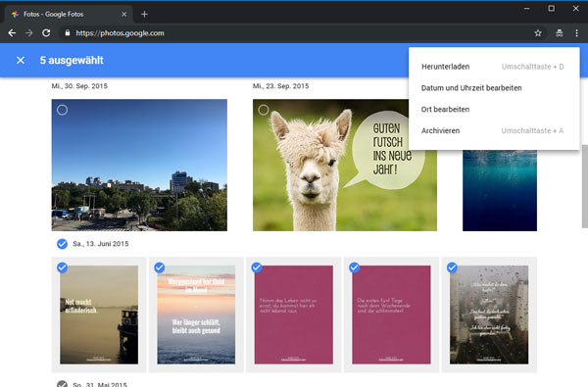Reload the page with the refresh icon
The image size is (588, 387).
coord(46,33)
